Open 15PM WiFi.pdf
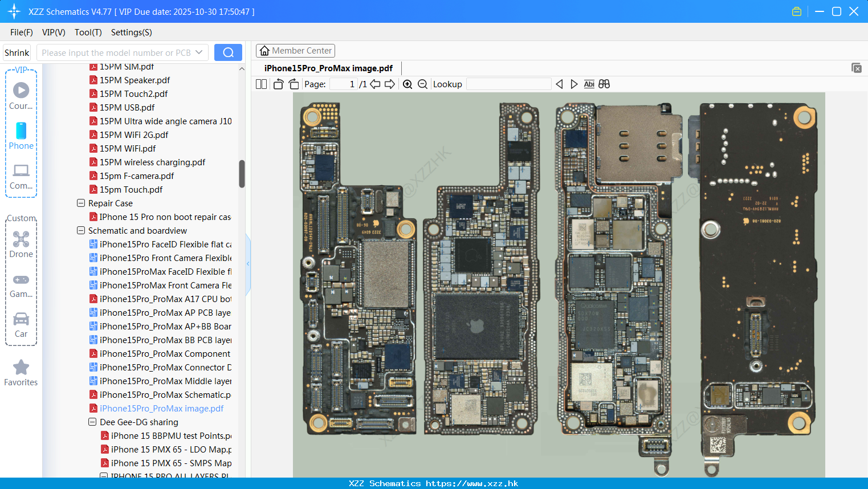Image resolution: width=868 pixels, height=489 pixels. pos(128,148)
